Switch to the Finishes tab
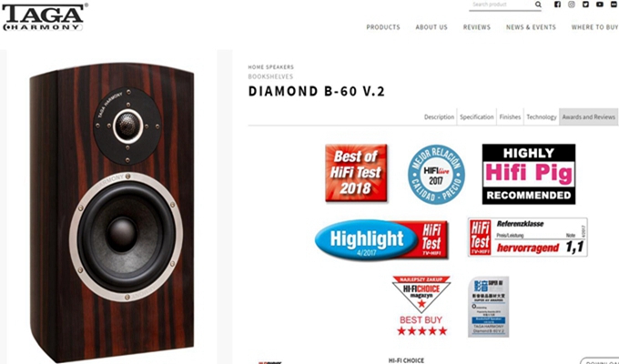619x364 pixels. [x=510, y=116]
